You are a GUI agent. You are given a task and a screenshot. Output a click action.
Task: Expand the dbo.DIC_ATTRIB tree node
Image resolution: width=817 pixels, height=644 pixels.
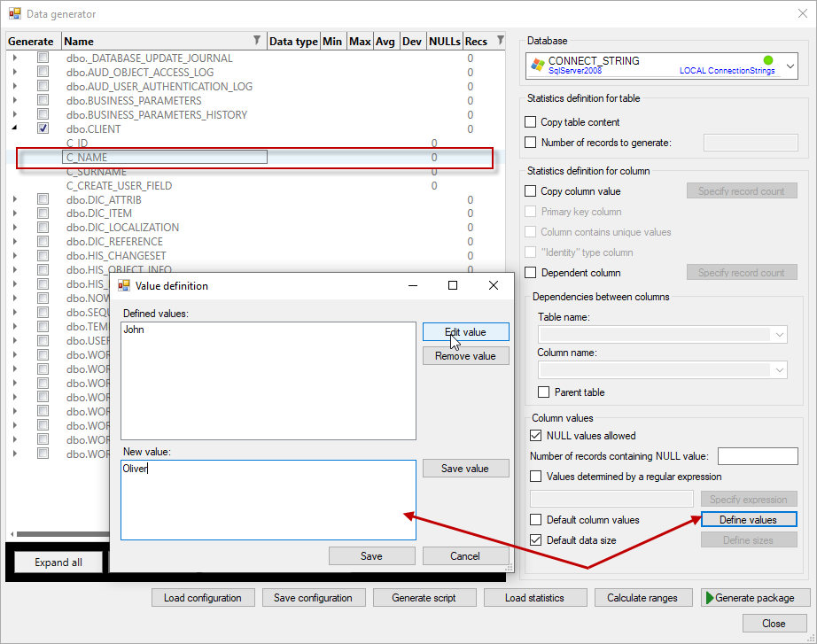[x=14, y=199]
